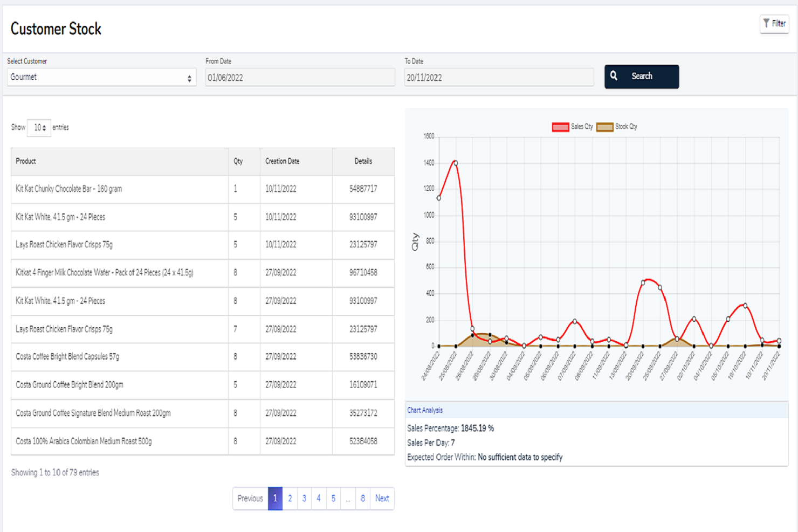The image size is (798, 532).
Task: Go to page 2 in pagination
Action: [x=290, y=499]
